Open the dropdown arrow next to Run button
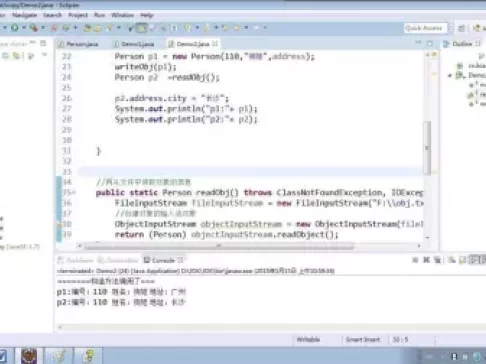The image size is (486, 364). [x=24, y=28]
